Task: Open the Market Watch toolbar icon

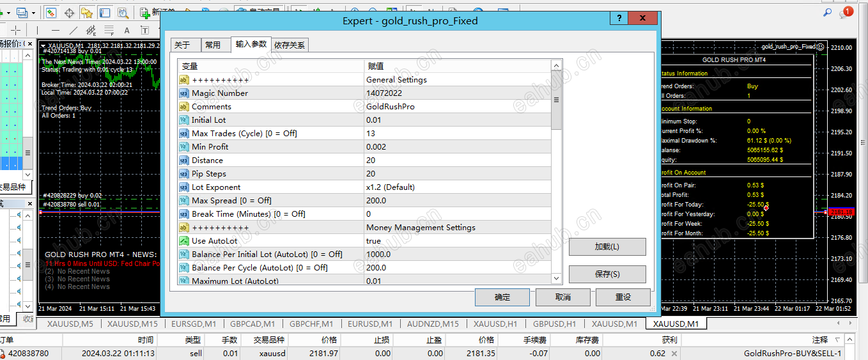Action: (51, 13)
